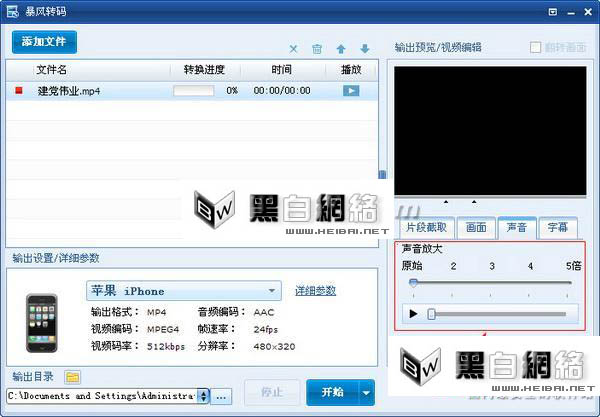
Task: Open output folder via yellow folder icon
Action: (72, 377)
